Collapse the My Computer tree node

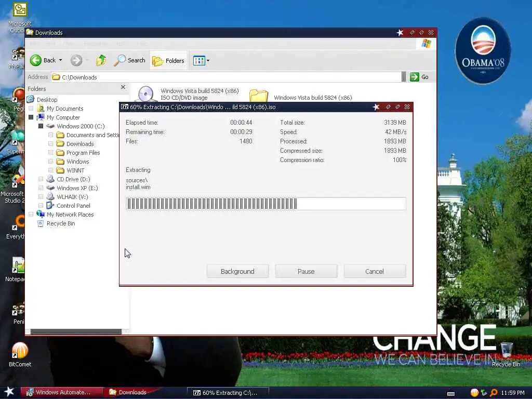click(x=31, y=117)
